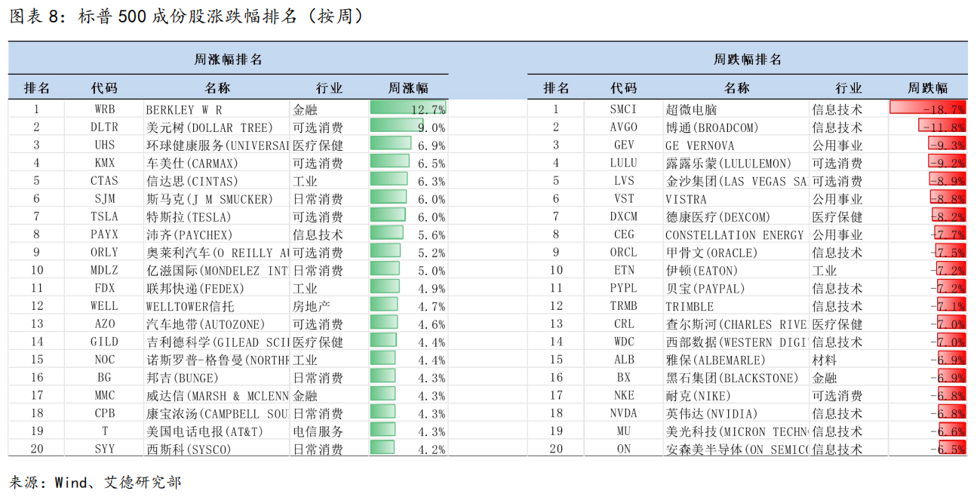Click the UHS ticker cell
The height and width of the screenshot is (500, 980).
[105, 146]
